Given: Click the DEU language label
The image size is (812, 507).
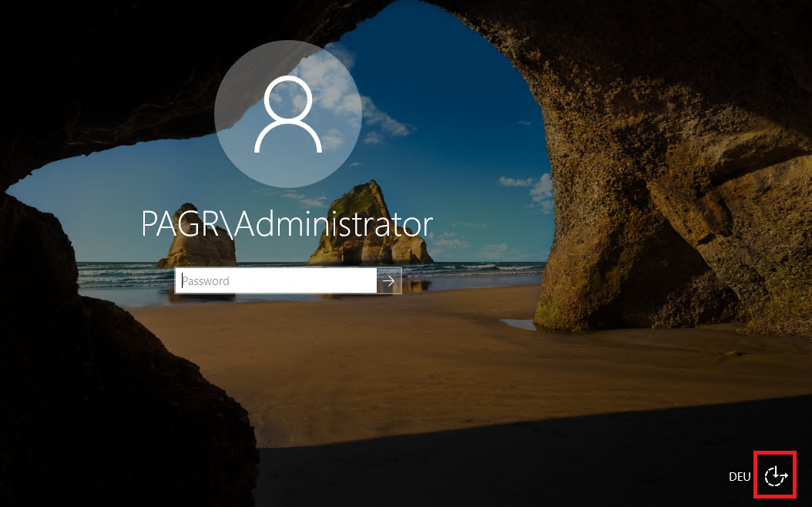Looking at the screenshot, I should coord(739,476).
